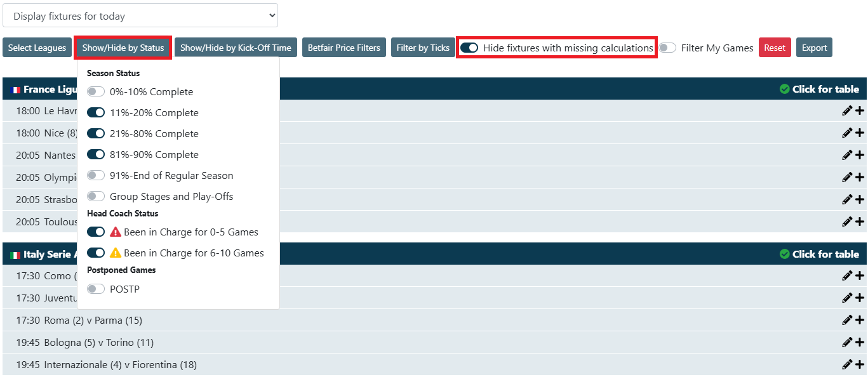The image size is (868, 377).
Task: Click green check icon on Italy Serie A header
Action: pyautogui.click(x=785, y=254)
